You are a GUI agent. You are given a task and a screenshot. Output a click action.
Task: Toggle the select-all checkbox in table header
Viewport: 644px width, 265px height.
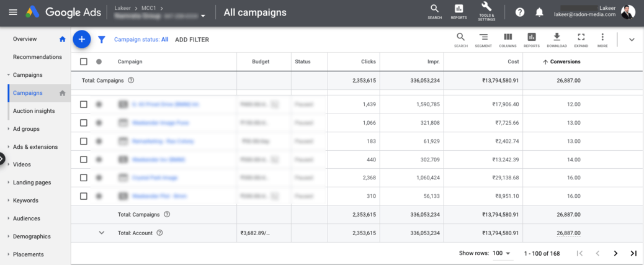tap(84, 62)
